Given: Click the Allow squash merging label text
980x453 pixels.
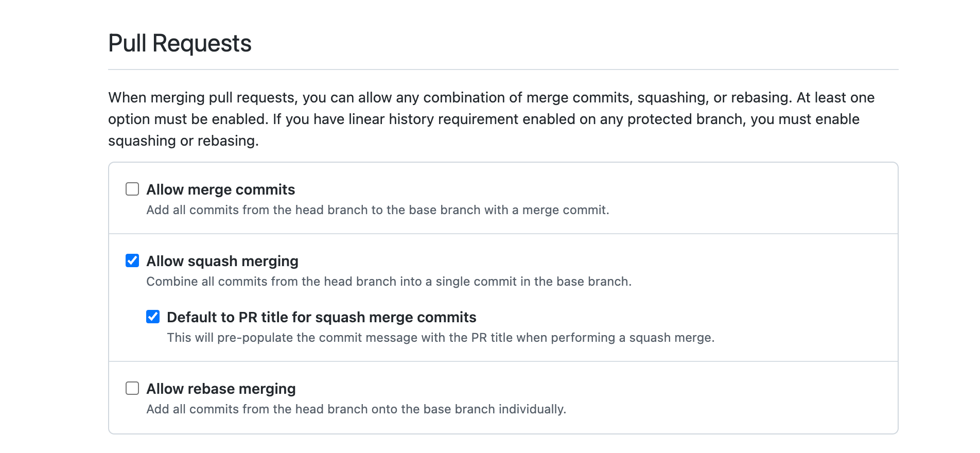Looking at the screenshot, I should click(x=222, y=261).
